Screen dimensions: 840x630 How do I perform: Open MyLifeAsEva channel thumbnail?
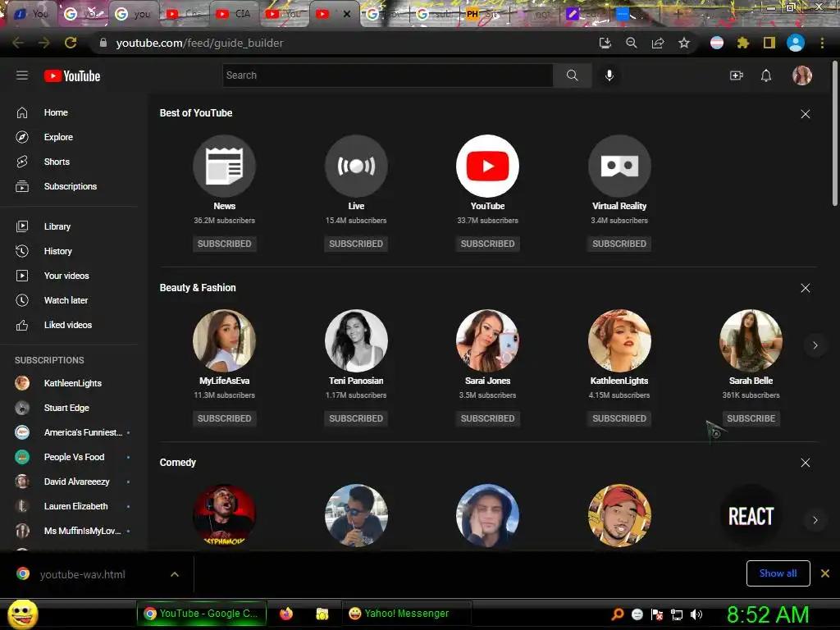pos(225,340)
